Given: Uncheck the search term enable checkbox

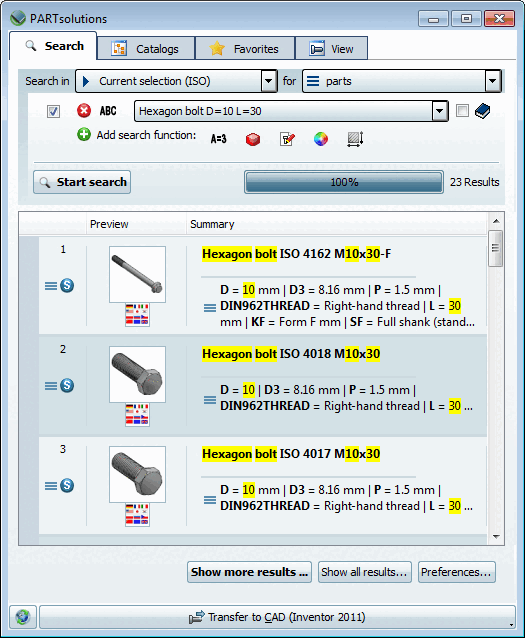Looking at the screenshot, I should [x=53, y=111].
